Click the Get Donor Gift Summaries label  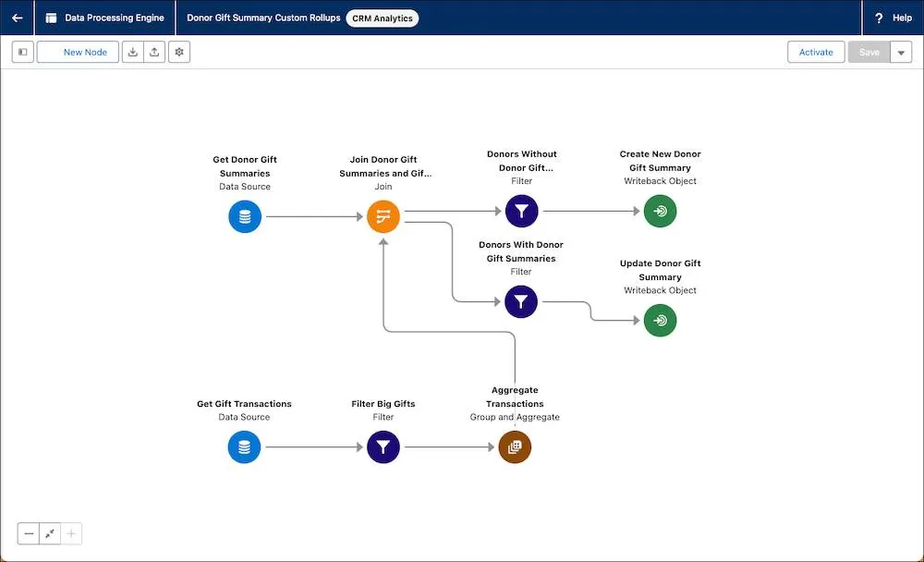coord(245,166)
